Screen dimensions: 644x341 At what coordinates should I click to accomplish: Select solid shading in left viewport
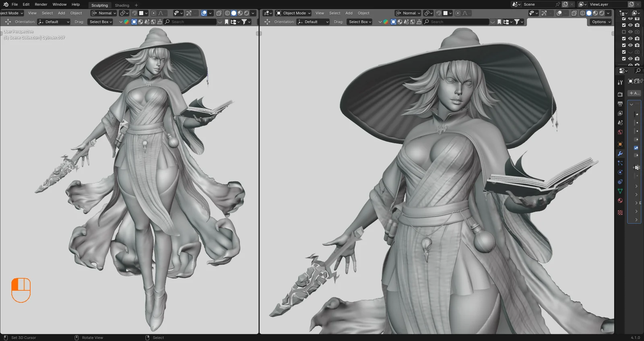click(x=234, y=13)
